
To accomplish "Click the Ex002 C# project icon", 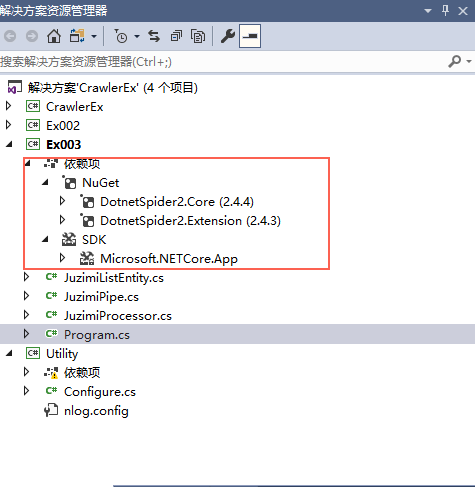I will pos(33,126).
